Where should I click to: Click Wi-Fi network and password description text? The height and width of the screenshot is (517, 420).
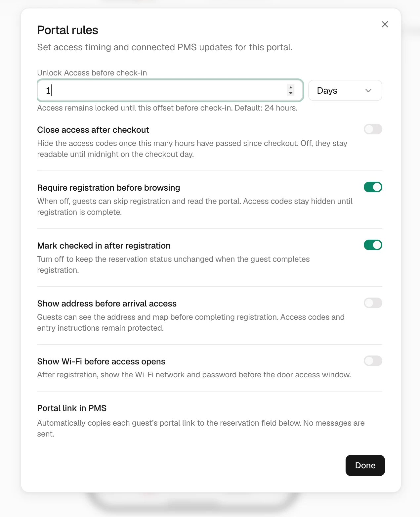(x=194, y=375)
